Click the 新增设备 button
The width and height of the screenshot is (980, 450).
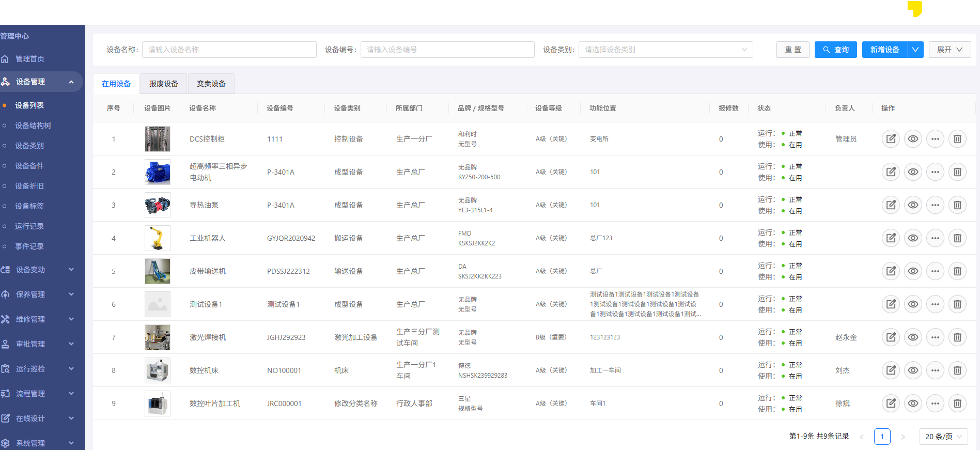885,50
